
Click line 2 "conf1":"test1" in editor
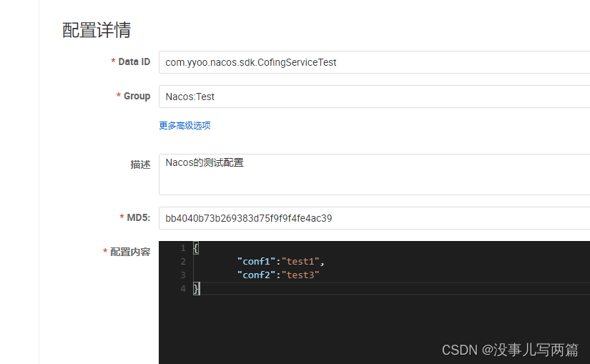[281, 261]
